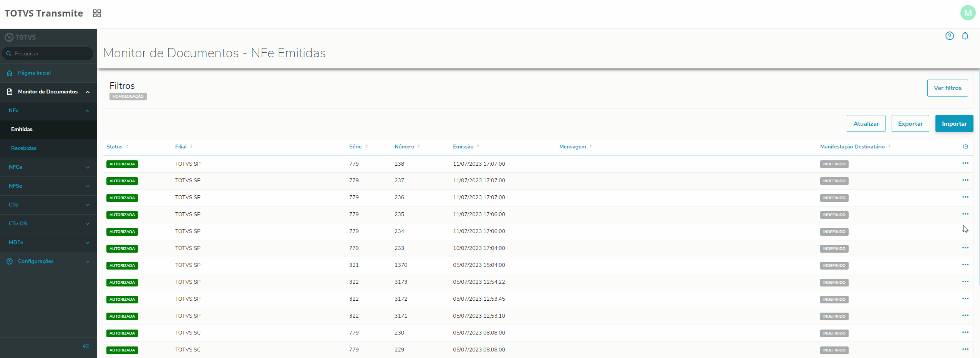Screen dimensions: 980x358
Task: Open actions menu for NFe number 236
Action: pyautogui.click(x=965, y=197)
